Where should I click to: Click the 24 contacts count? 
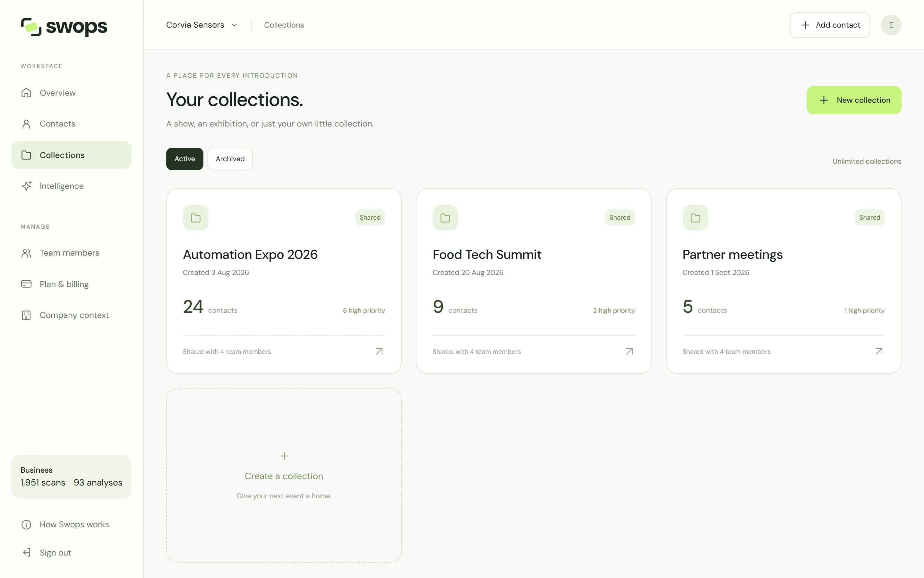210,307
